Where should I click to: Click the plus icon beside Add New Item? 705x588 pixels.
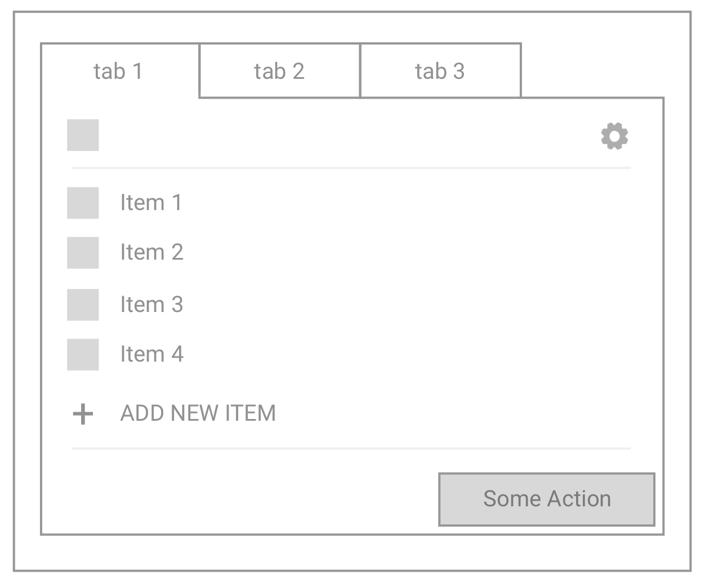(83, 414)
